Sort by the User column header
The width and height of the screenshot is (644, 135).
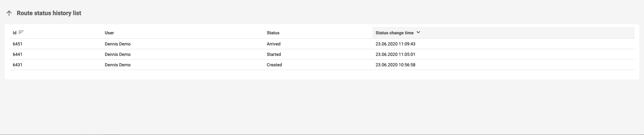[109, 33]
